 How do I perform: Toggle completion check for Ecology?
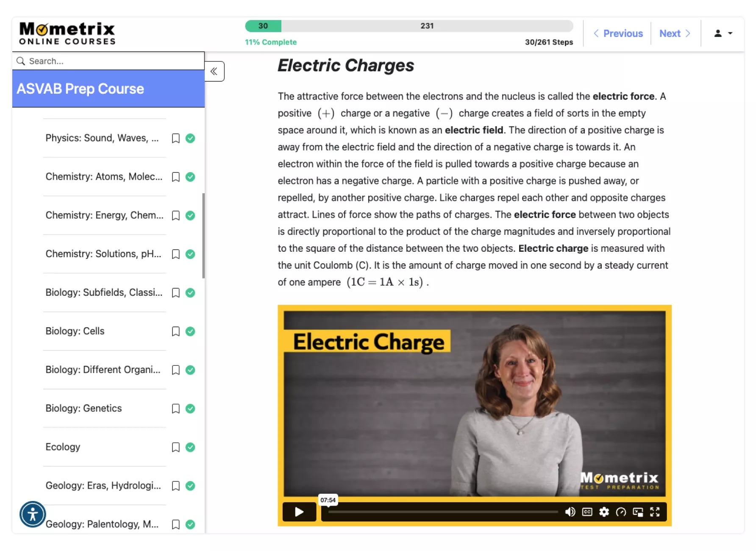tap(190, 447)
